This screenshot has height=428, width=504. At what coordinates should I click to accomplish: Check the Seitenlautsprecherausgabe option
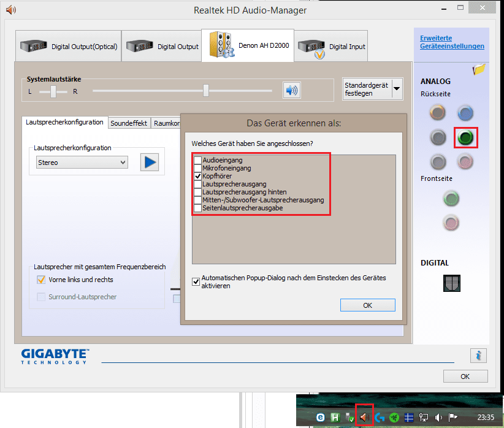point(197,208)
